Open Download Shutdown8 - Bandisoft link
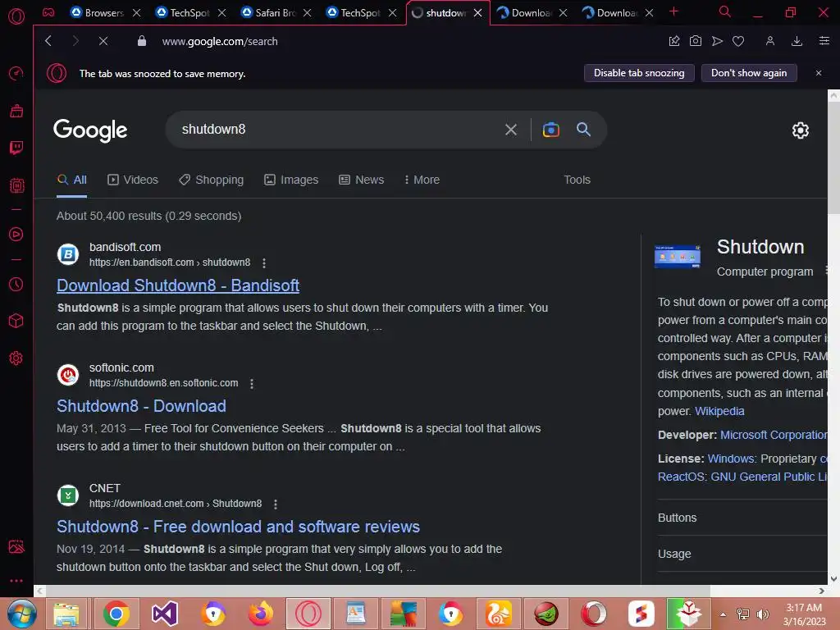The height and width of the screenshot is (630, 840). (178, 285)
